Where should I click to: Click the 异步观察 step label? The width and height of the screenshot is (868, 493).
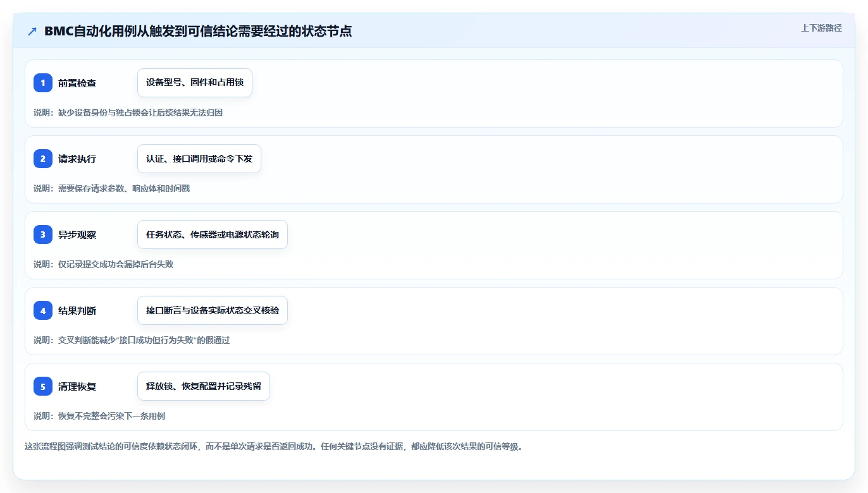(77, 234)
